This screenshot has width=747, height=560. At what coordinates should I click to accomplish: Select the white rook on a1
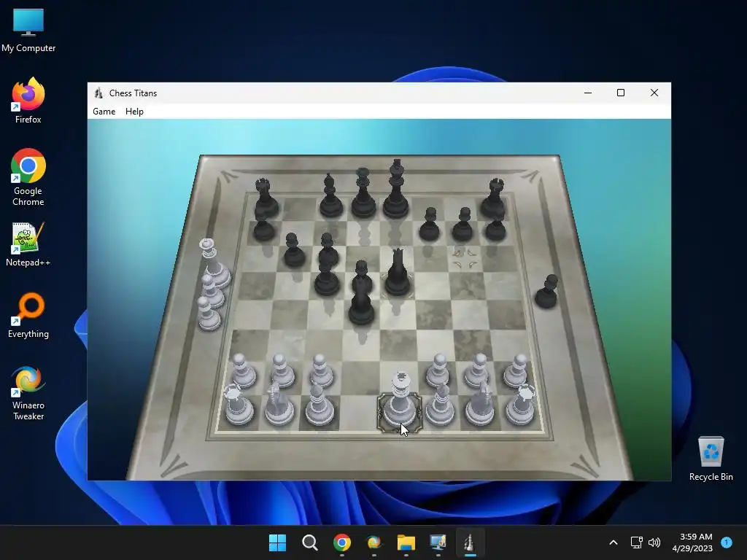point(239,405)
